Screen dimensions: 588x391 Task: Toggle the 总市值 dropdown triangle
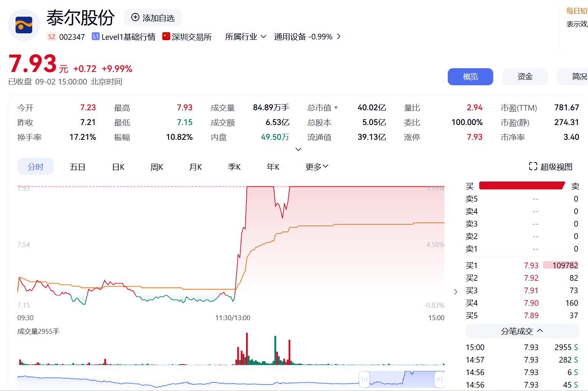[x=336, y=108]
